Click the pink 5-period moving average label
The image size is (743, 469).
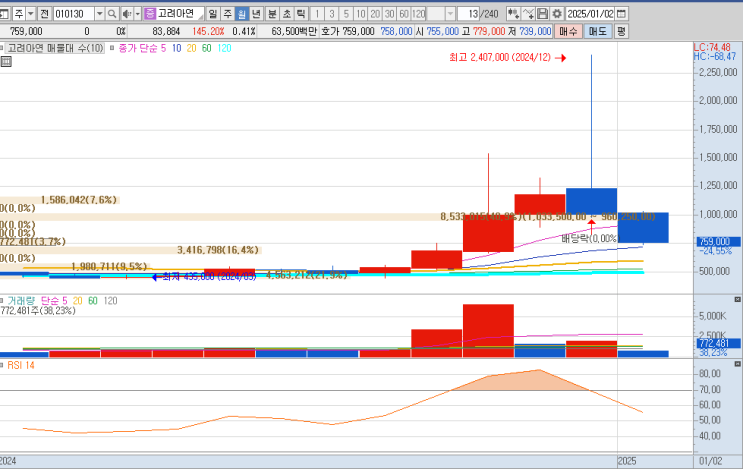[x=162, y=48]
